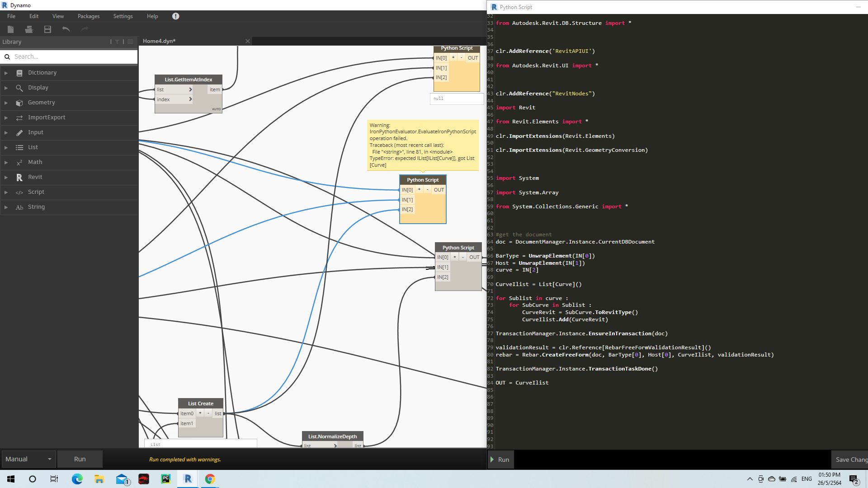Expand the Geometry library category

coord(6,103)
